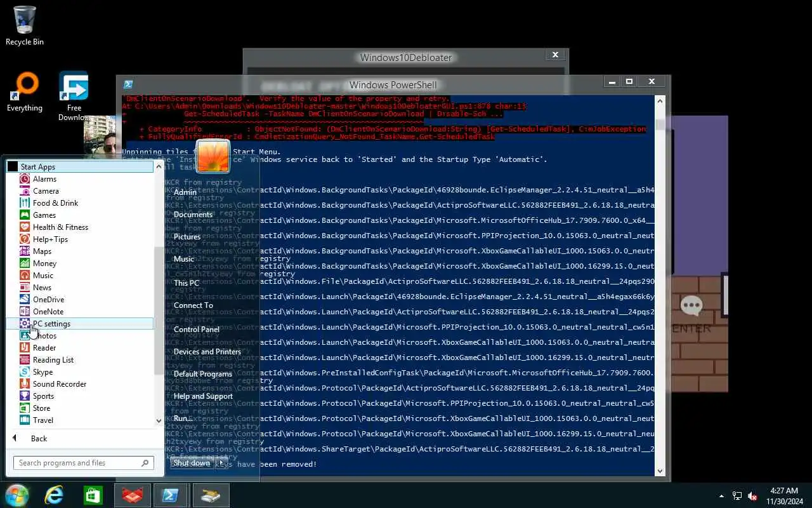
Task: Open the Sports app icon
Action: tap(25, 396)
